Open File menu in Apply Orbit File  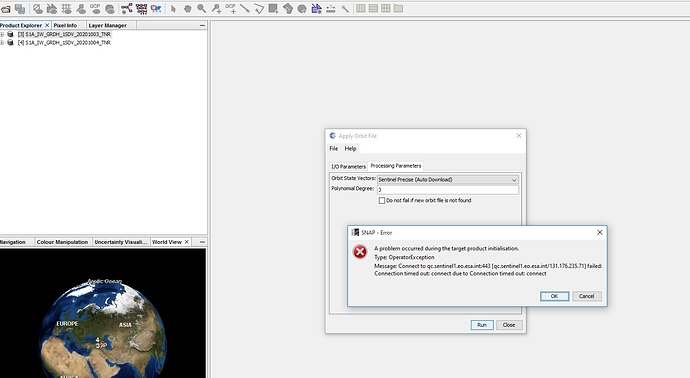click(x=334, y=149)
